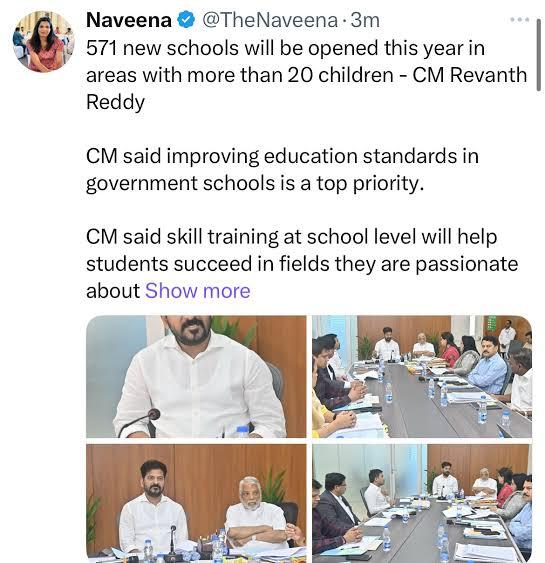
Task: Open bottom-right conference room photo
Action: 422,503
